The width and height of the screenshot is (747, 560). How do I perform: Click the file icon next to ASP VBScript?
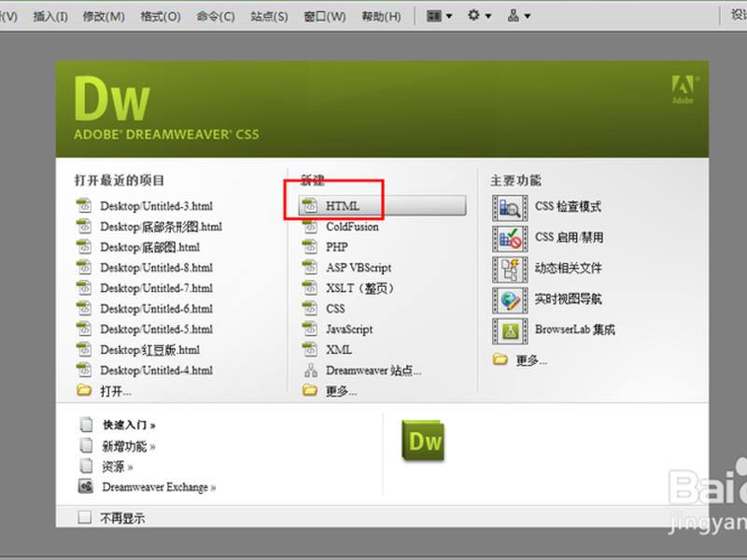[x=310, y=268]
